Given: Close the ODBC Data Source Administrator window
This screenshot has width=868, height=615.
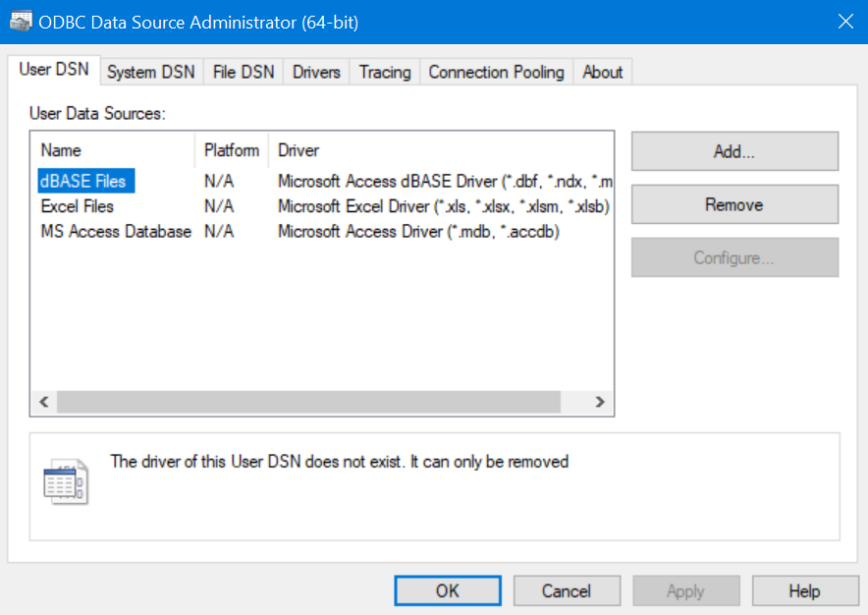Looking at the screenshot, I should (845, 22).
